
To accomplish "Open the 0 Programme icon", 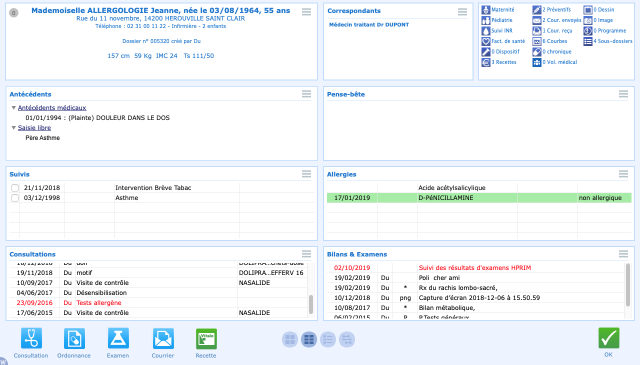I will click(x=588, y=31).
